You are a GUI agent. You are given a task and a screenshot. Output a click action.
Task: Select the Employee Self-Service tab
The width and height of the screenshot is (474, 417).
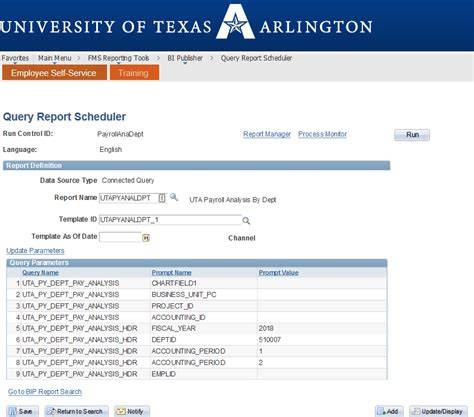click(54, 73)
